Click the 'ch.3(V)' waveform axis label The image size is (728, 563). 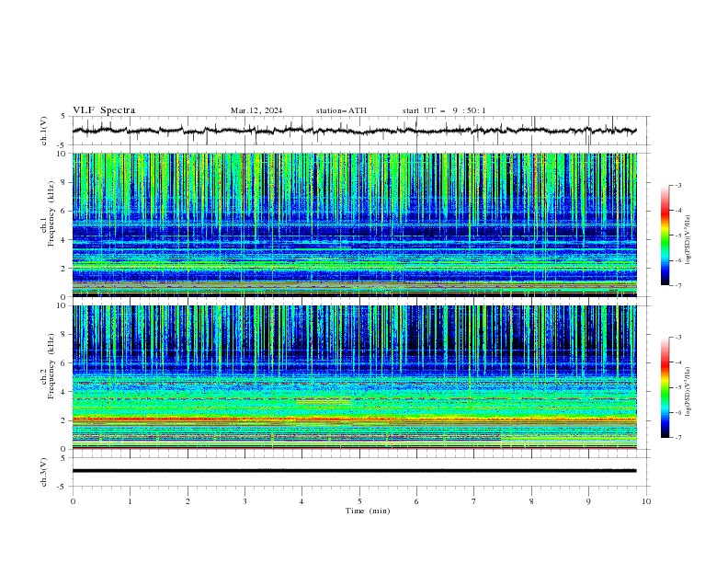click(44, 472)
